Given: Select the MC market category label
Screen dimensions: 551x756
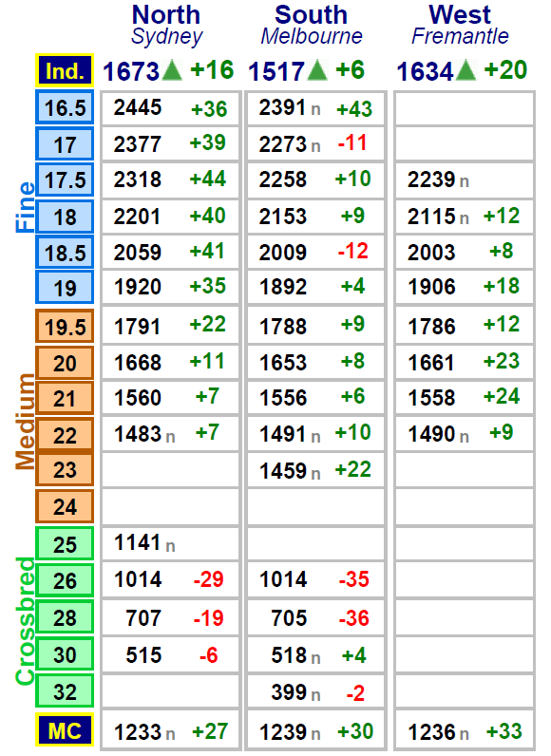Looking at the screenshot, I should [x=65, y=730].
